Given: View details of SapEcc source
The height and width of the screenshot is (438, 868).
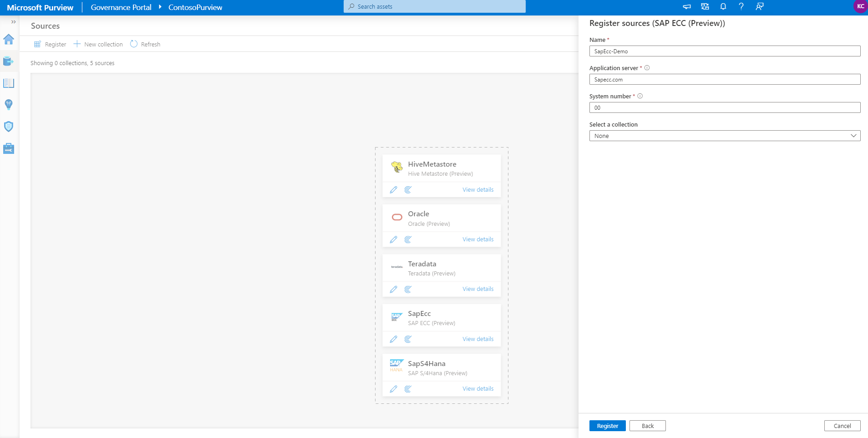Looking at the screenshot, I should tap(478, 339).
